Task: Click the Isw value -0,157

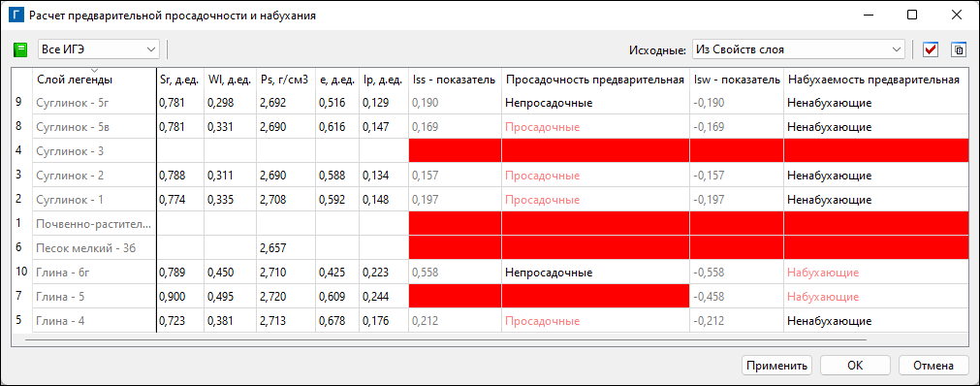Action: [710, 176]
